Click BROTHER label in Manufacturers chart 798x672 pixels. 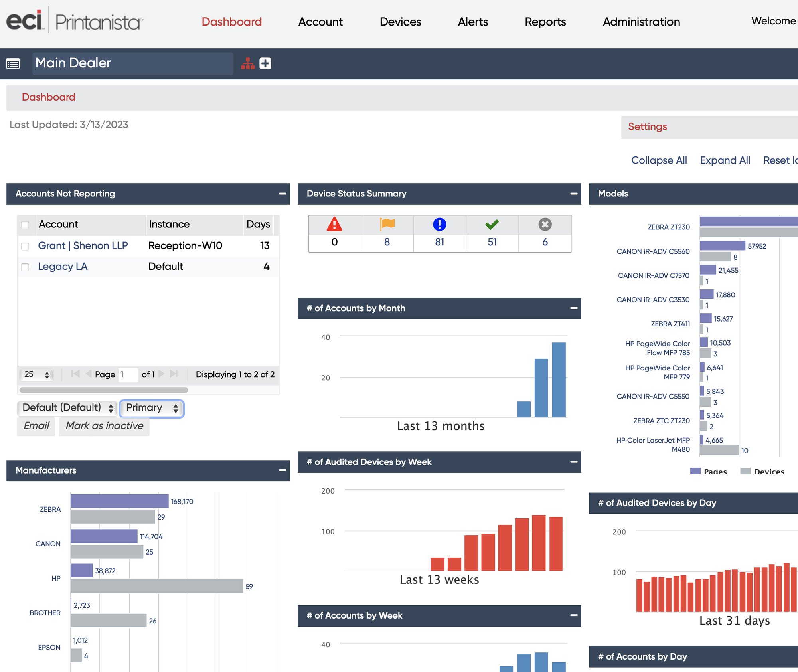(45, 613)
